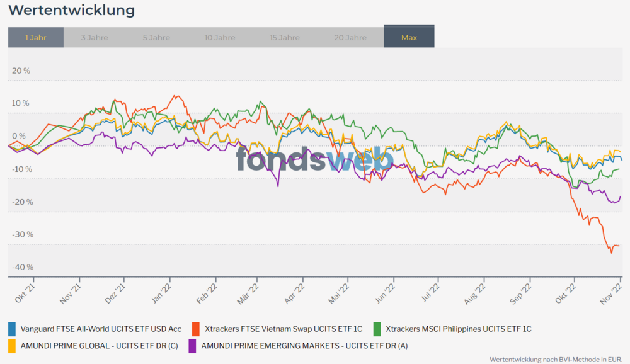
Task: Click the blue Vanguard FTSE All-World color swatch
Action: click(x=12, y=329)
